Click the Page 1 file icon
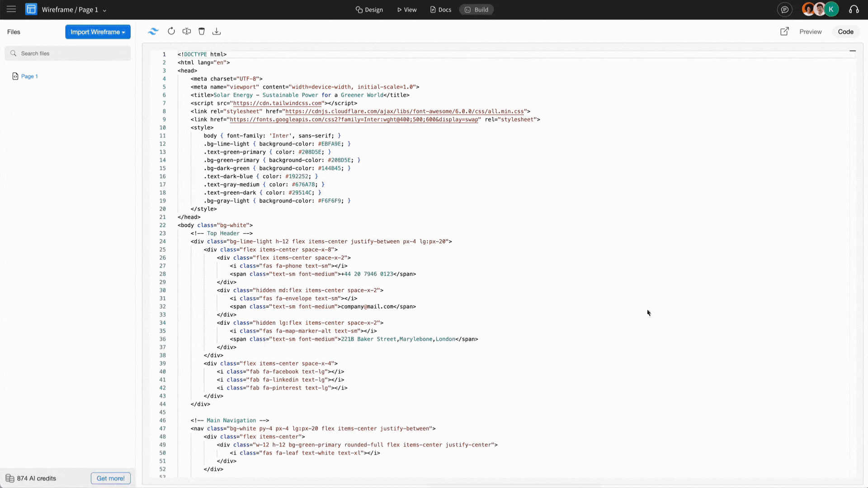This screenshot has width=868, height=488. coord(15,76)
